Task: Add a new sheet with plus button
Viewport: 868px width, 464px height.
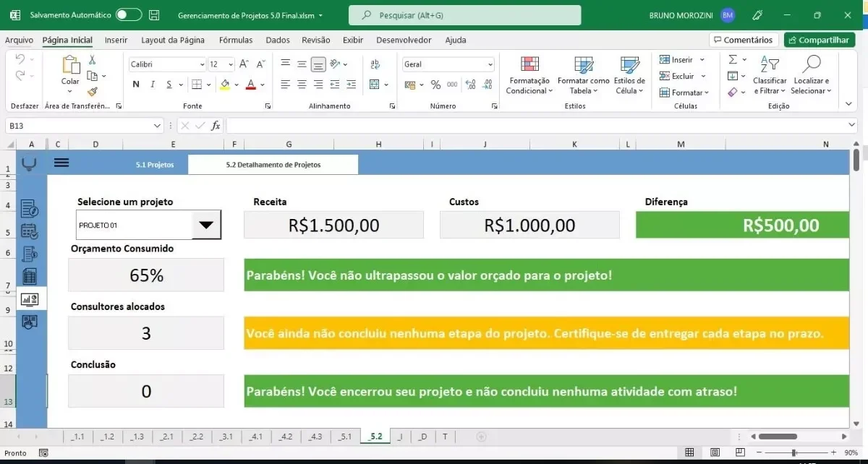Action: [x=482, y=437]
